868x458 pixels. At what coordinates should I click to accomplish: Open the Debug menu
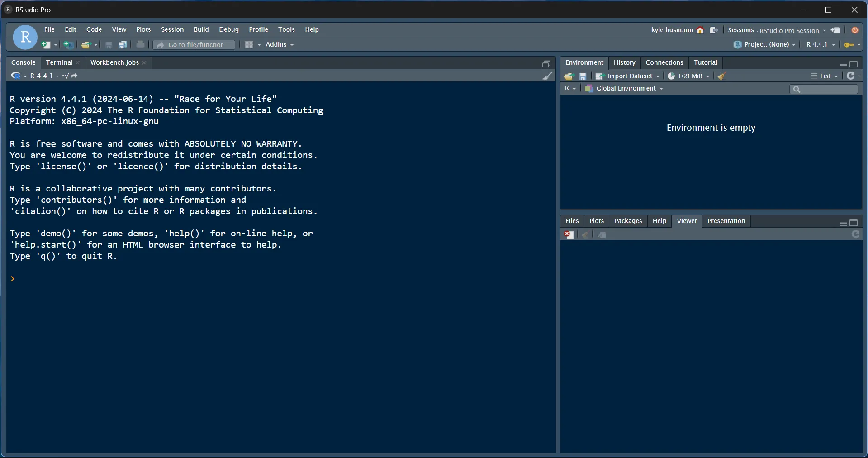[x=229, y=29]
